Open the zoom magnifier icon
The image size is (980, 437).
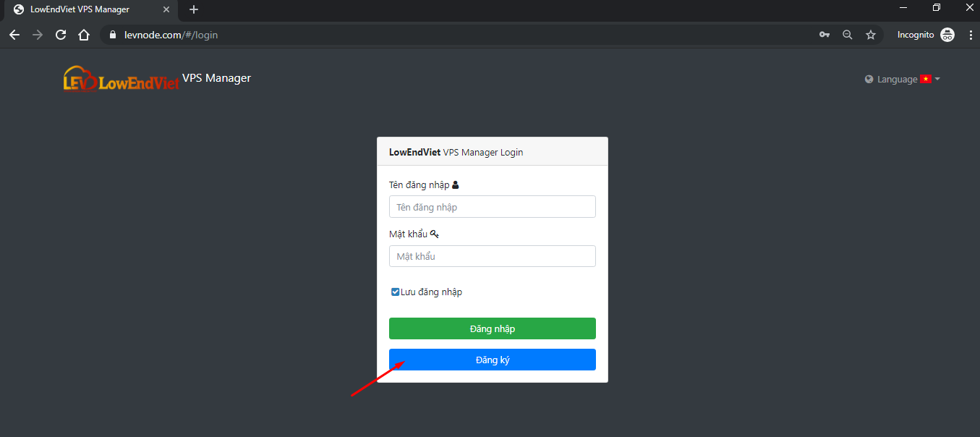coord(848,35)
